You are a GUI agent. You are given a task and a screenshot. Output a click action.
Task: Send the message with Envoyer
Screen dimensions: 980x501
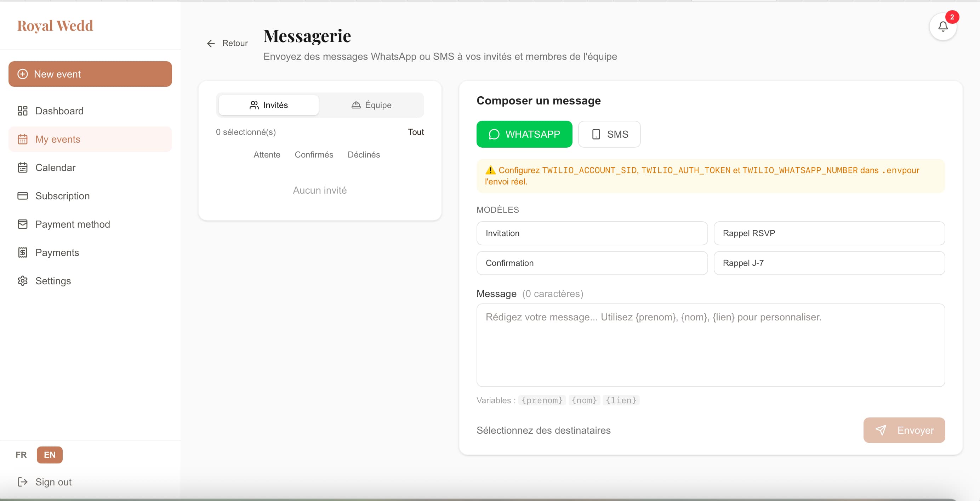click(x=904, y=430)
